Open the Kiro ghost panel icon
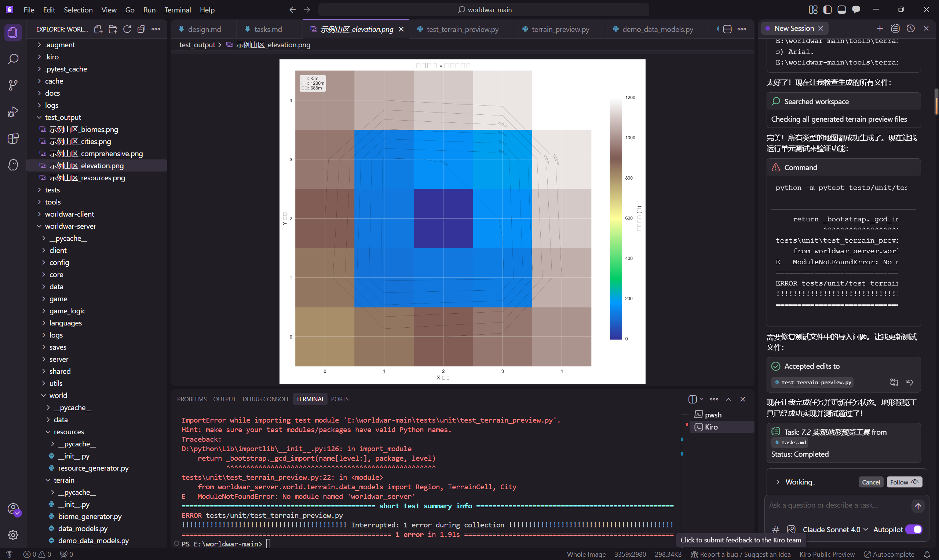This screenshot has width=939, height=560. click(13, 165)
